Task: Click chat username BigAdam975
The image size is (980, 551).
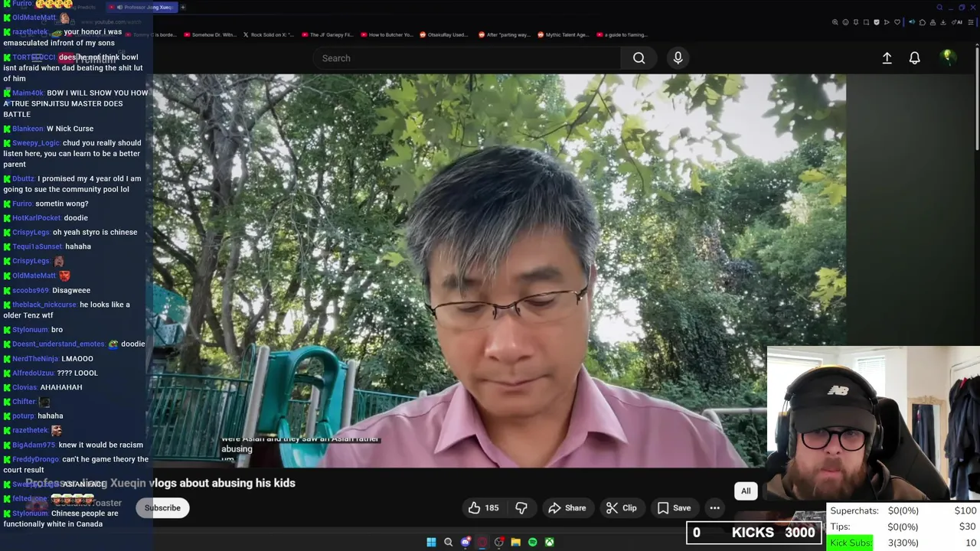Action: tap(34, 445)
